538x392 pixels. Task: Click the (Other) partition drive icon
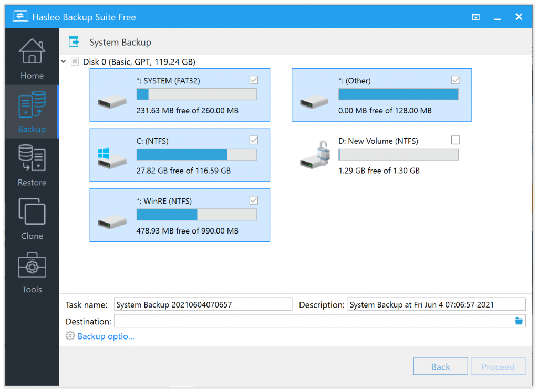coord(314,102)
